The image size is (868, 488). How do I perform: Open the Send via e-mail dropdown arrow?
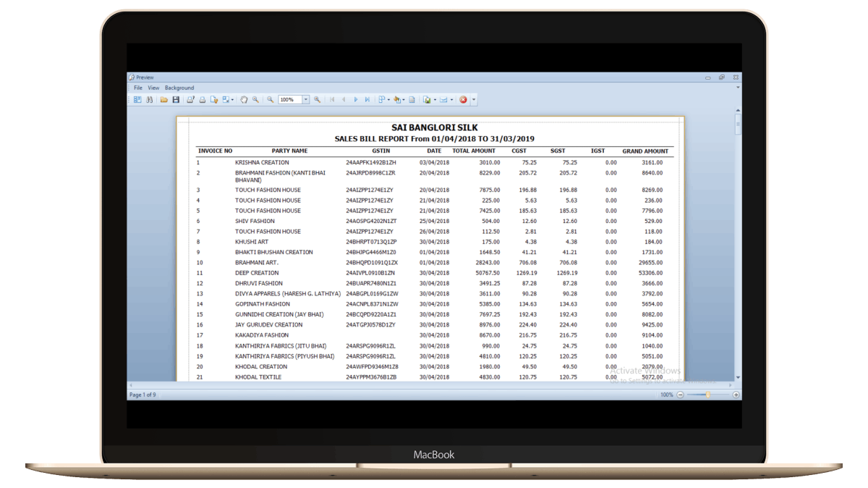point(452,99)
